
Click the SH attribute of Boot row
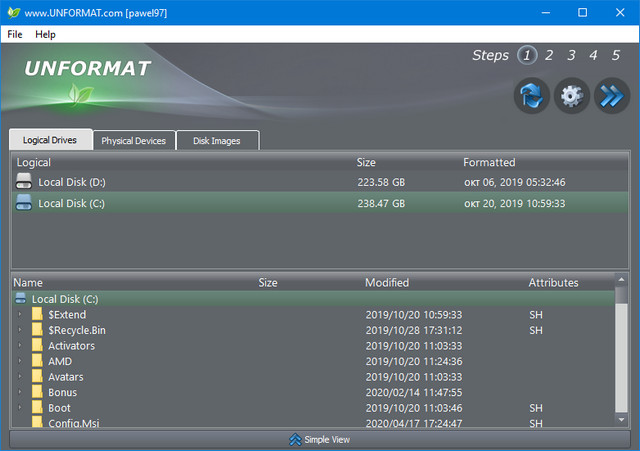[536, 408]
